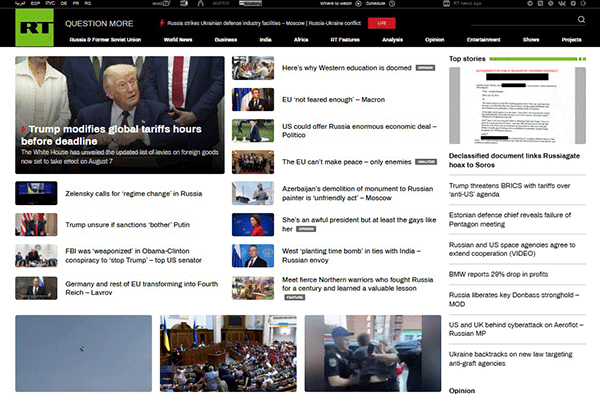This screenshot has height=395, width=600.
Task: Open the VK social media icon
Action: (x=562, y=3)
